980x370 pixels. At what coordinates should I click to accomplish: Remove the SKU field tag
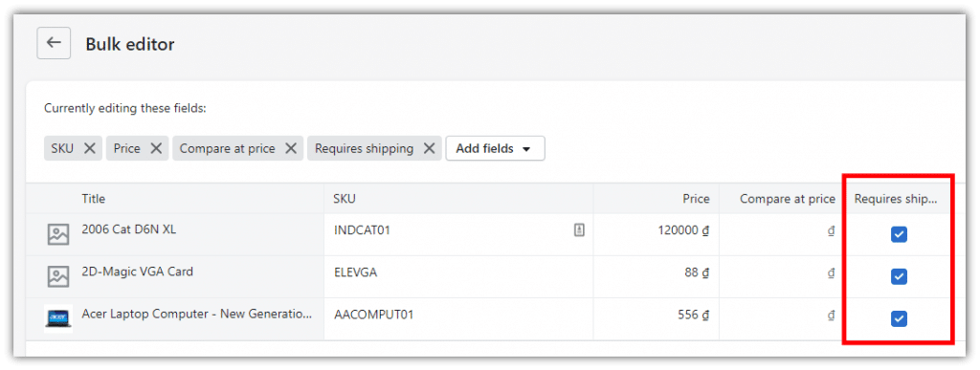pos(90,148)
